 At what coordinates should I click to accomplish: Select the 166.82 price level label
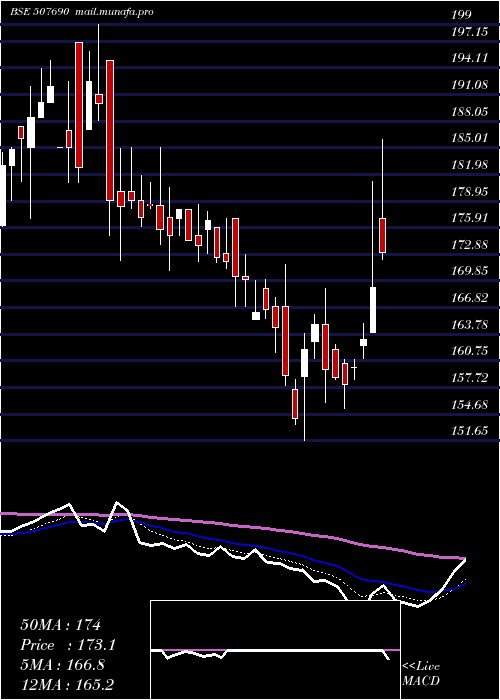469,298
